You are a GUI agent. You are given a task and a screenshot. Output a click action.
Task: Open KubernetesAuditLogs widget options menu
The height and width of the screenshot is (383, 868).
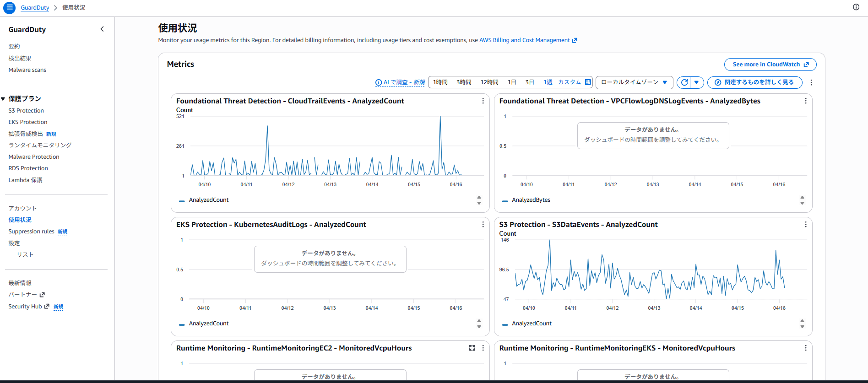pos(483,224)
